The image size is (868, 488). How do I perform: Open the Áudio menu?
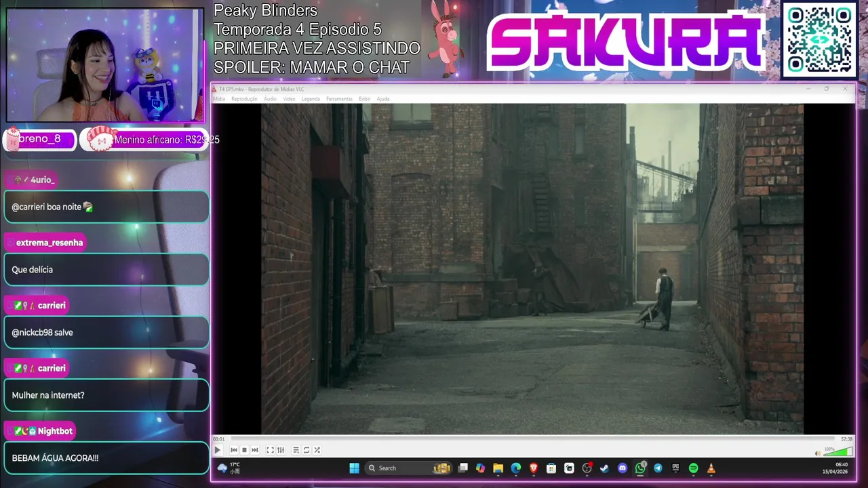point(270,99)
